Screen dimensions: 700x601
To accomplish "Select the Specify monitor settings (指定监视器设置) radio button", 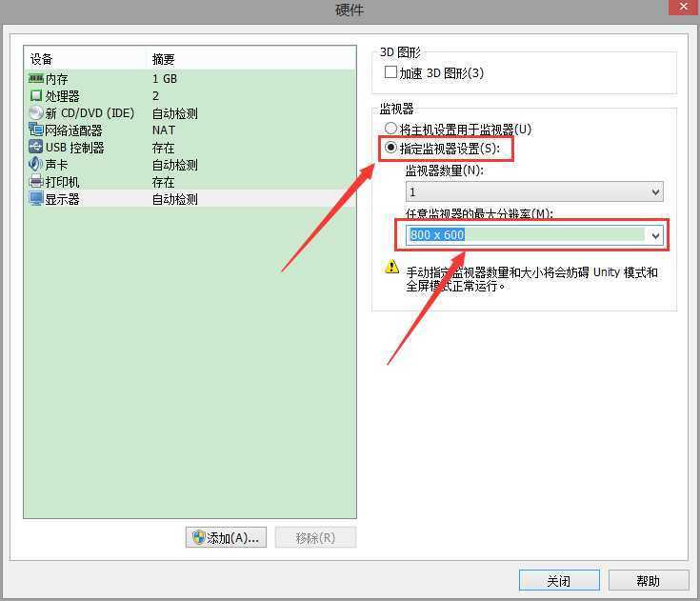I will 390,148.
